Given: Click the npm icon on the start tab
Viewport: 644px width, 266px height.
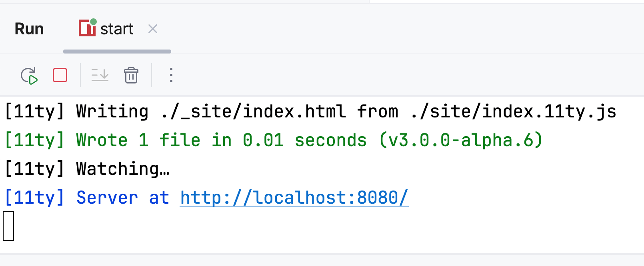Looking at the screenshot, I should (x=87, y=28).
